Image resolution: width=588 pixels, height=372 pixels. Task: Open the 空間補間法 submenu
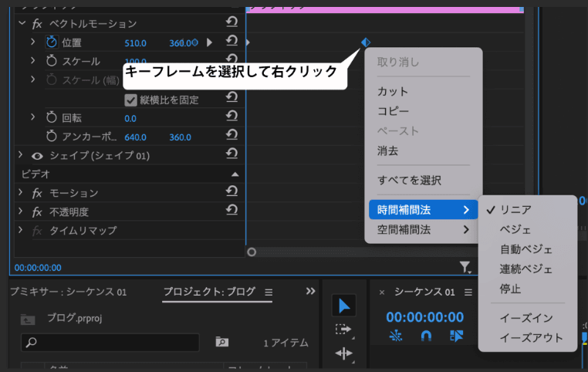(x=423, y=229)
